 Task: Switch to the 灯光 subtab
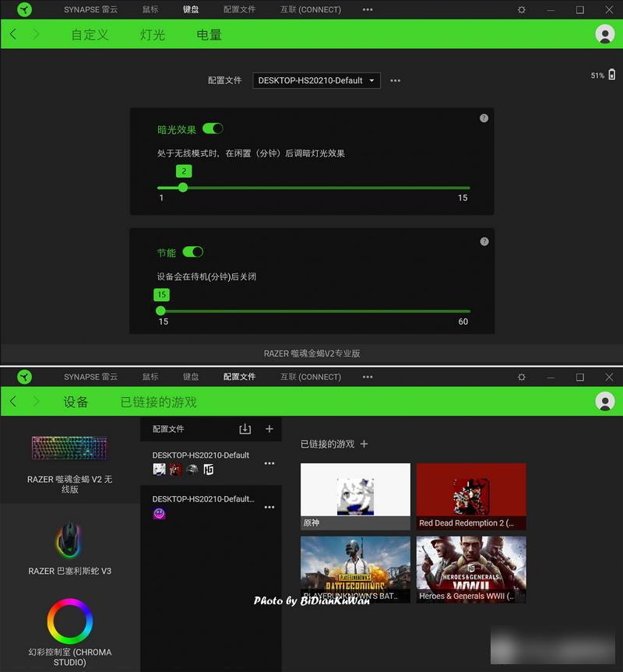click(x=153, y=34)
